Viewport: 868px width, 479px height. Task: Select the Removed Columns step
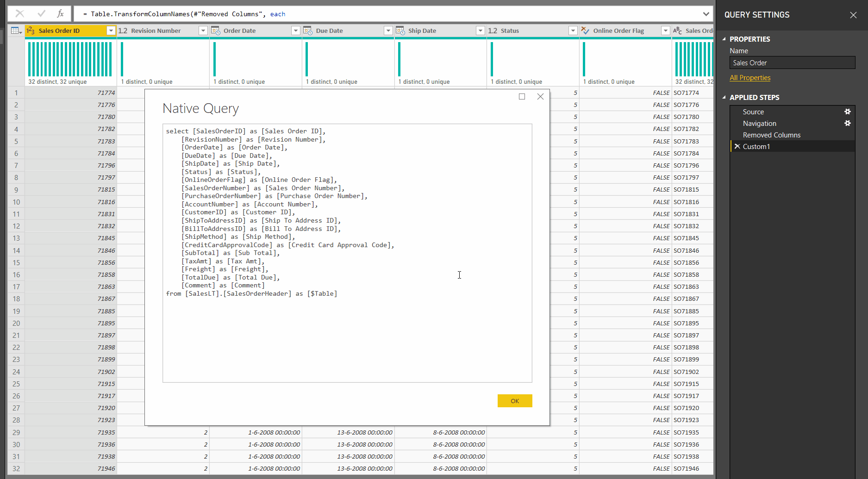coord(772,135)
